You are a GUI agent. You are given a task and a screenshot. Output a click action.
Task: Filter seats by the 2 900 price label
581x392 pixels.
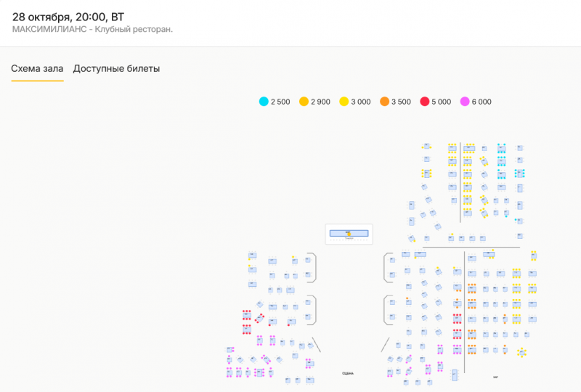click(320, 102)
